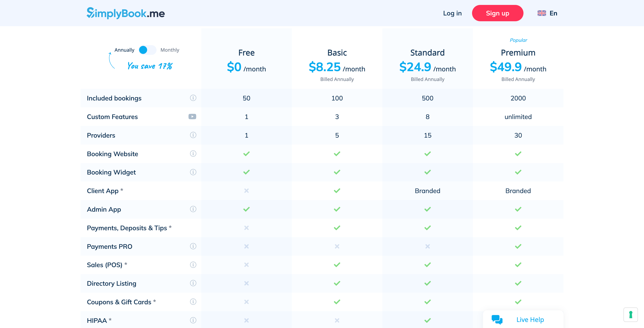Open the Providers info tooltip icon
Viewport: 644px width, 328px height.
click(193, 135)
